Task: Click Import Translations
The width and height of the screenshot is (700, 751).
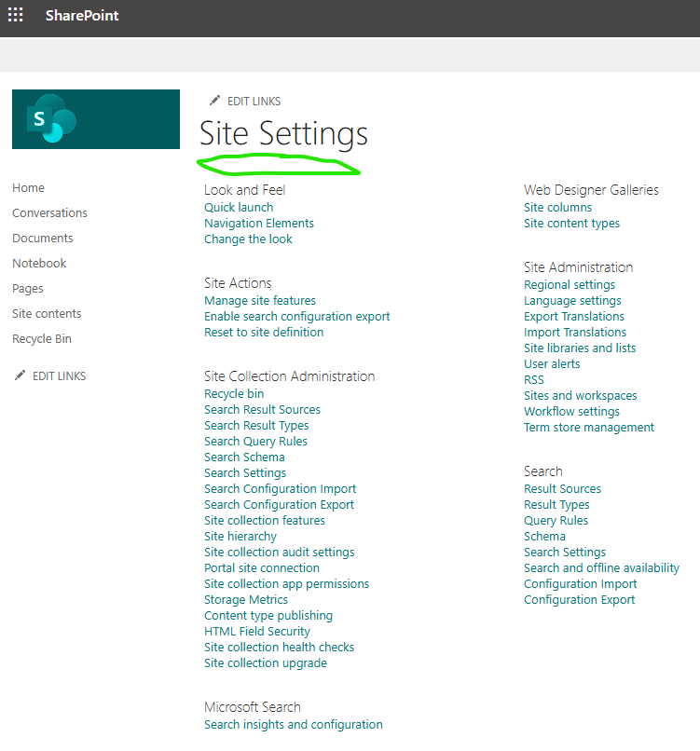Action: [575, 332]
